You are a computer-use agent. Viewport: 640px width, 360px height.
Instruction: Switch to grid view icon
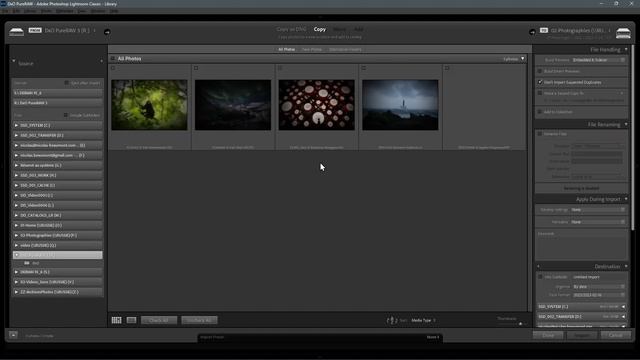116,320
